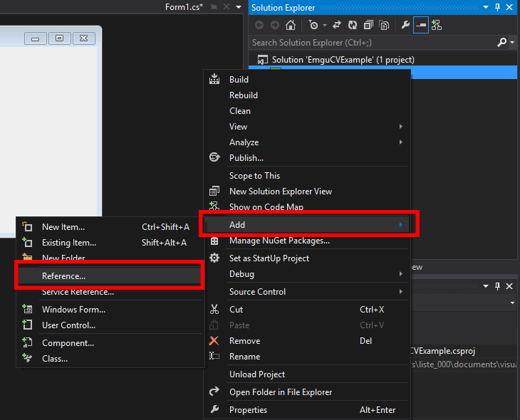This screenshot has height=420, width=520.
Task: Click the form designer minimize button
Action: point(35,38)
